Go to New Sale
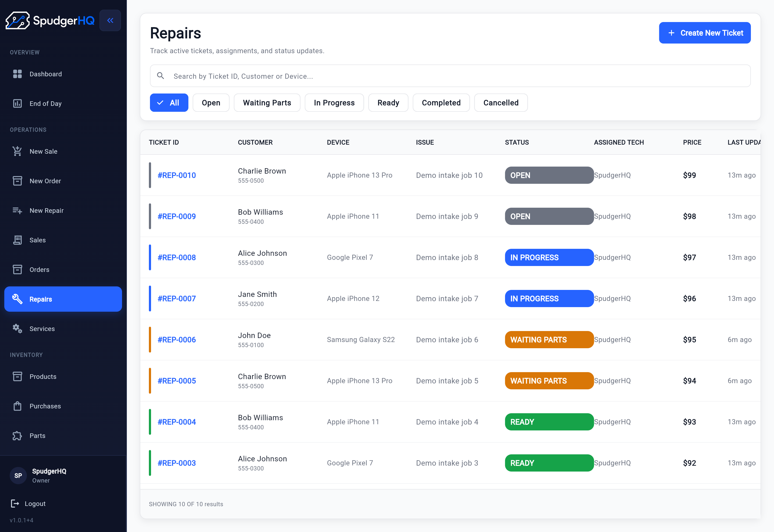Screen dimensions: 774x532 click(63, 151)
